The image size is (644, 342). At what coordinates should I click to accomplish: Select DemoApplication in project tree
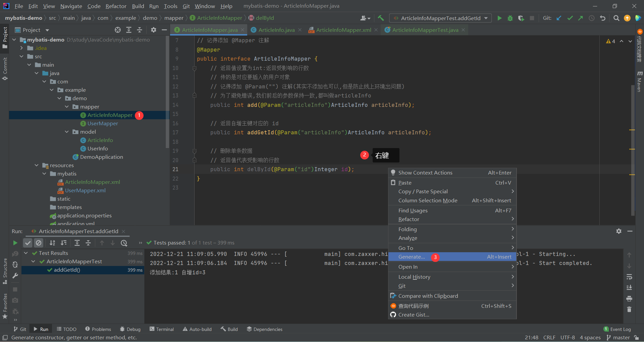click(x=101, y=157)
